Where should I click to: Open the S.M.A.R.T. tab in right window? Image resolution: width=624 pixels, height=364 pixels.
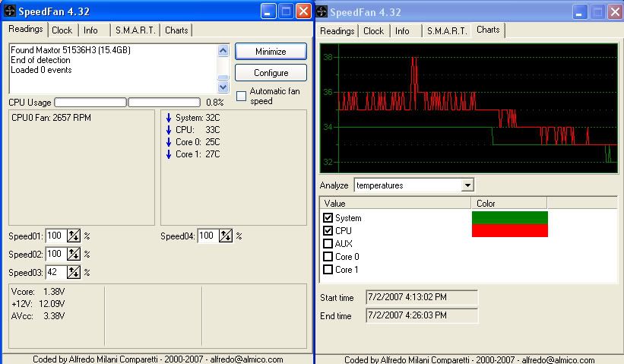(x=447, y=31)
